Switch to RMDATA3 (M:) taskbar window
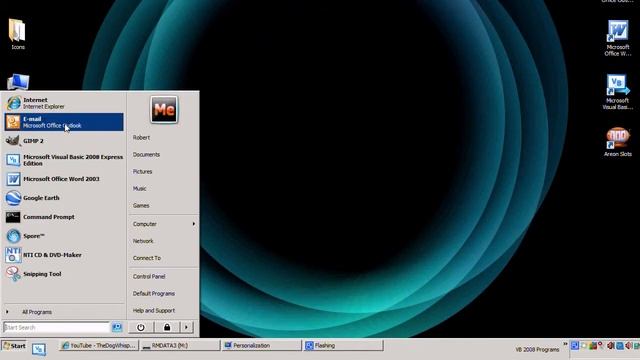The width and height of the screenshot is (640, 360). tap(180, 346)
